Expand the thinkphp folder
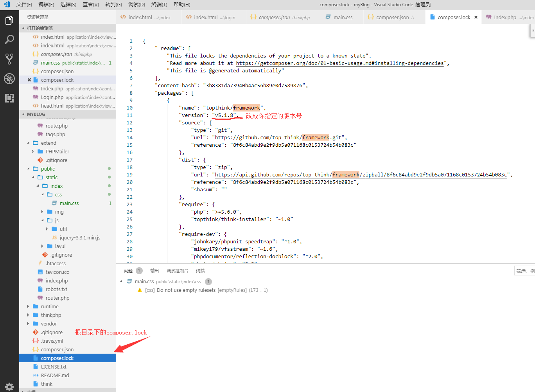 pos(29,315)
